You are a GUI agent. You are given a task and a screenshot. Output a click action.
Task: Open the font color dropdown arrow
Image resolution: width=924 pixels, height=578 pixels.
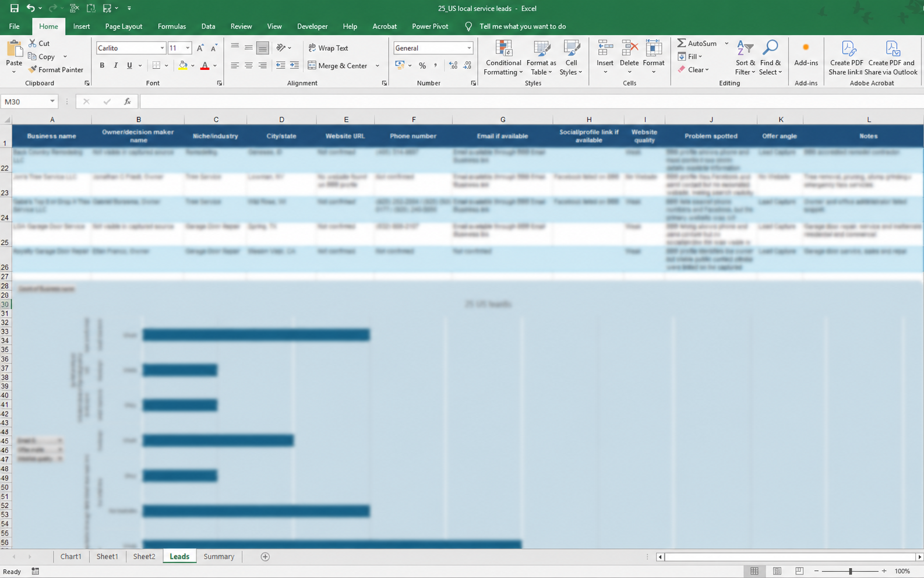[215, 65]
